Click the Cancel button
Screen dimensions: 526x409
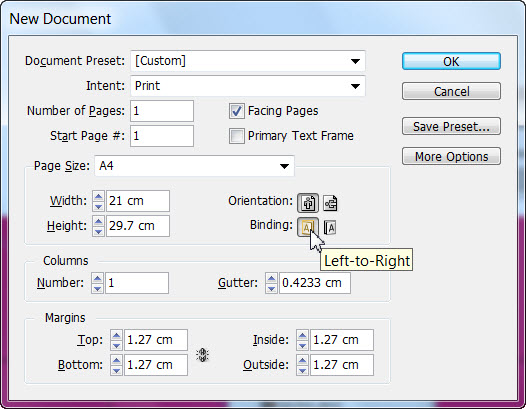pyautogui.click(x=451, y=91)
